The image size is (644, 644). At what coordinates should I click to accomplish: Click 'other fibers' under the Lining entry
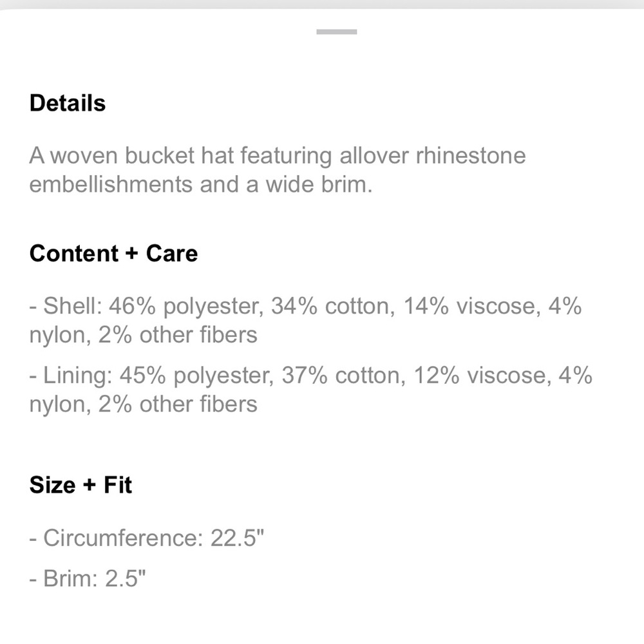click(x=198, y=404)
